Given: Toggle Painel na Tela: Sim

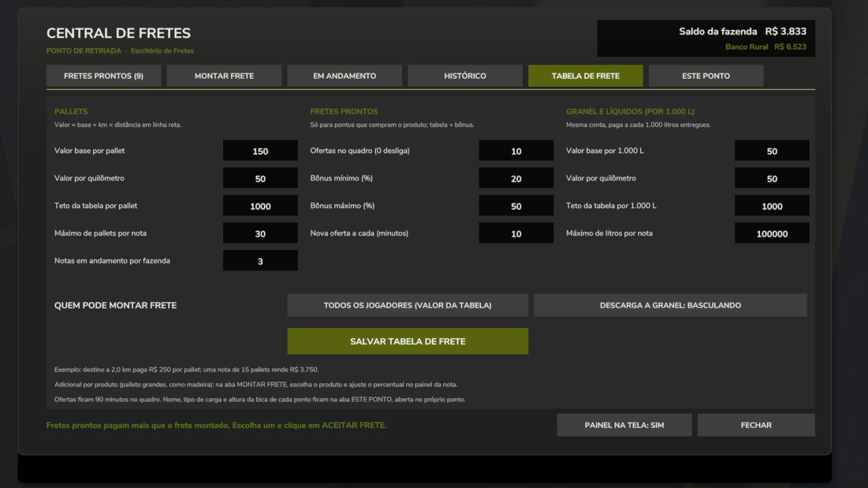Looking at the screenshot, I should click(625, 425).
